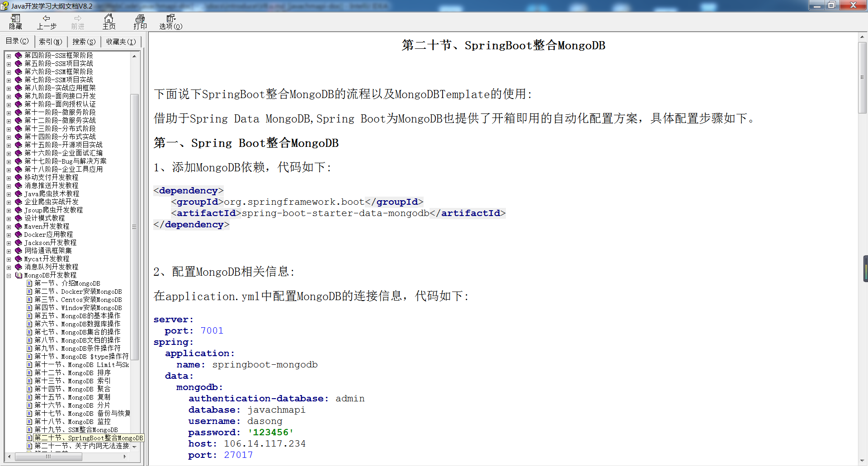Open 第十五节、MongoDB 复制 topic
This screenshot has height=466, width=868.
point(72,397)
